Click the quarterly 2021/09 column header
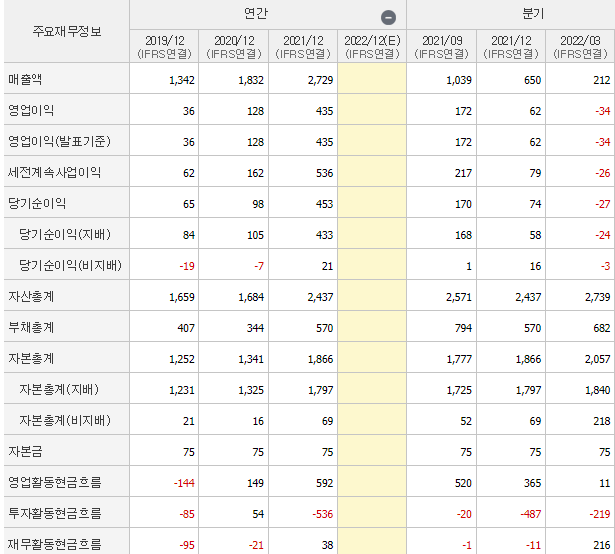 442,46
